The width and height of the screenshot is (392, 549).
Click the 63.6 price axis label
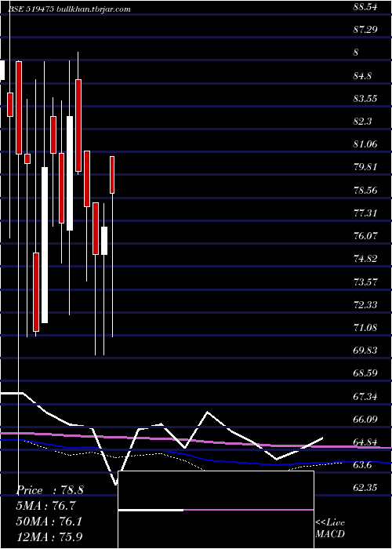tap(362, 465)
